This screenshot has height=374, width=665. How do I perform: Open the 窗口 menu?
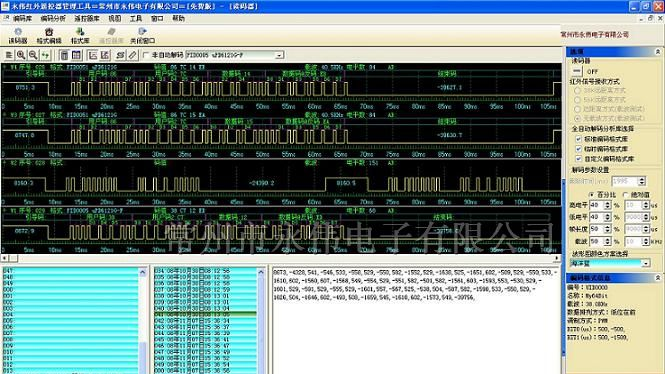tap(157, 18)
